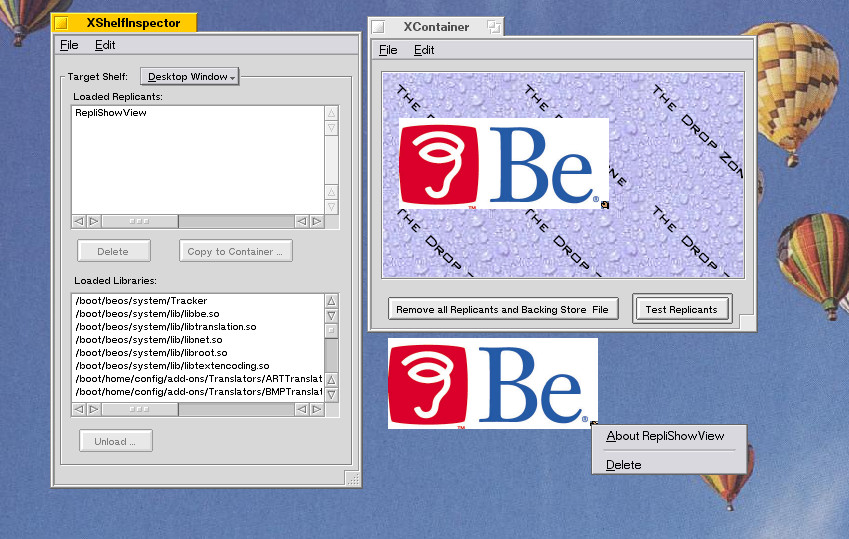Click the XShelfInspector window resize corner
Screen dimensions: 849x539
coord(352,478)
